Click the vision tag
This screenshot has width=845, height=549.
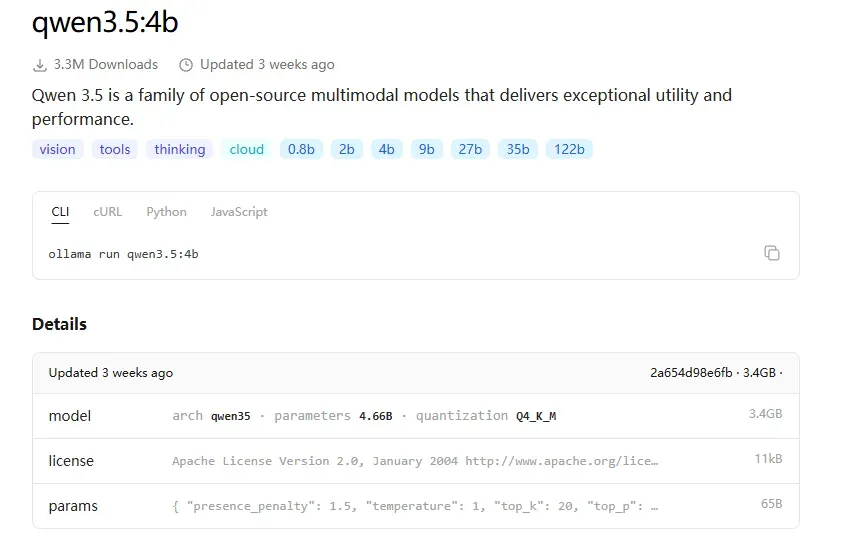pyautogui.click(x=57, y=150)
